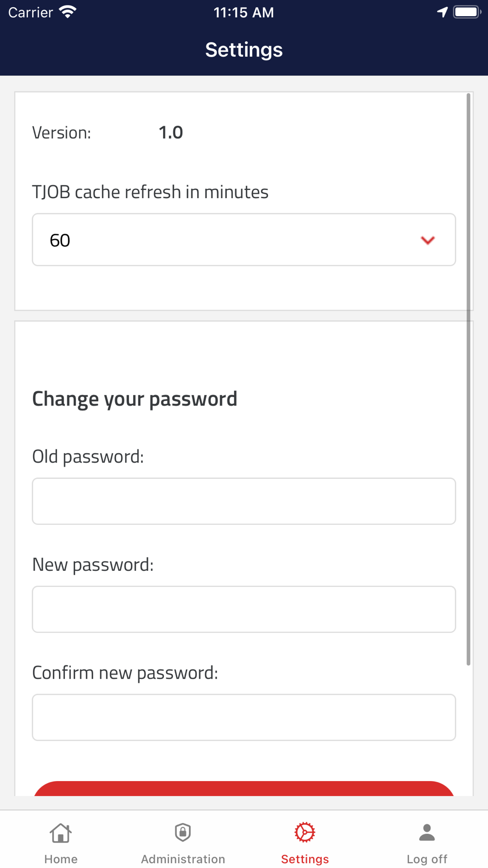Image resolution: width=488 pixels, height=868 pixels.
Task: Switch to the Administration tab label
Action: pos(183,859)
